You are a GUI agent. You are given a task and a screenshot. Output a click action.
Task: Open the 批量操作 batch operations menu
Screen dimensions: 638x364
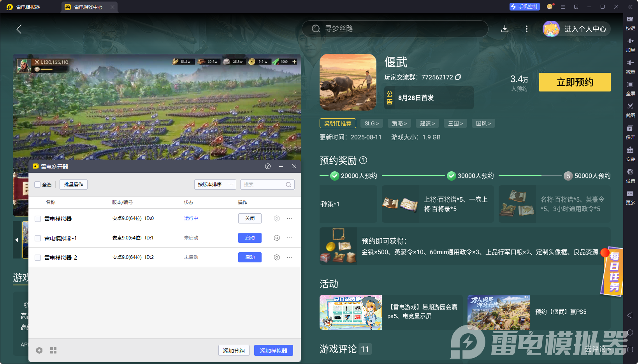(x=74, y=185)
